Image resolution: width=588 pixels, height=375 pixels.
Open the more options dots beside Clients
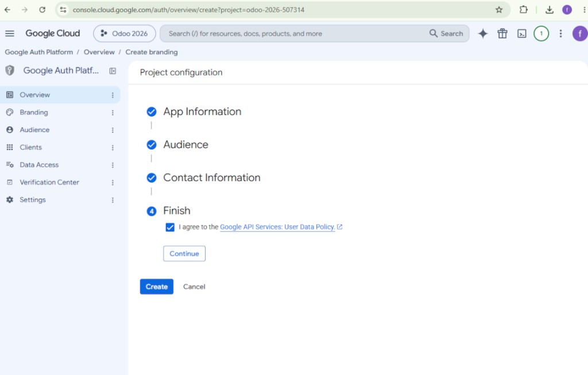click(x=113, y=148)
